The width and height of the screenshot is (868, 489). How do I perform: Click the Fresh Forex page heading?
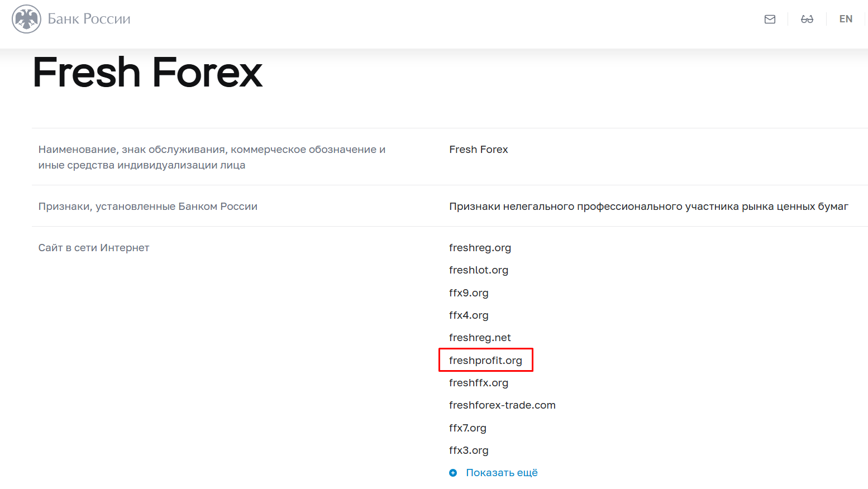click(x=147, y=73)
